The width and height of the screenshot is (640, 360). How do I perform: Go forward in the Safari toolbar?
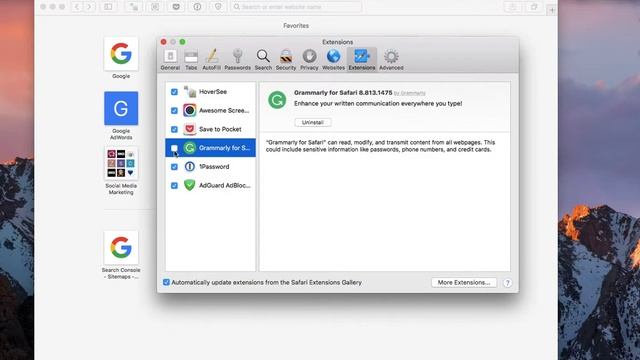coord(89,7)
